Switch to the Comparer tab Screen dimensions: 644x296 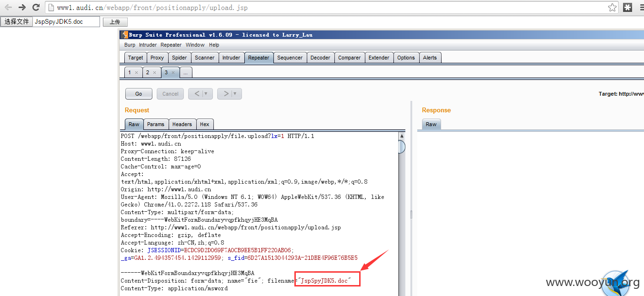click(x=350, y=58)
